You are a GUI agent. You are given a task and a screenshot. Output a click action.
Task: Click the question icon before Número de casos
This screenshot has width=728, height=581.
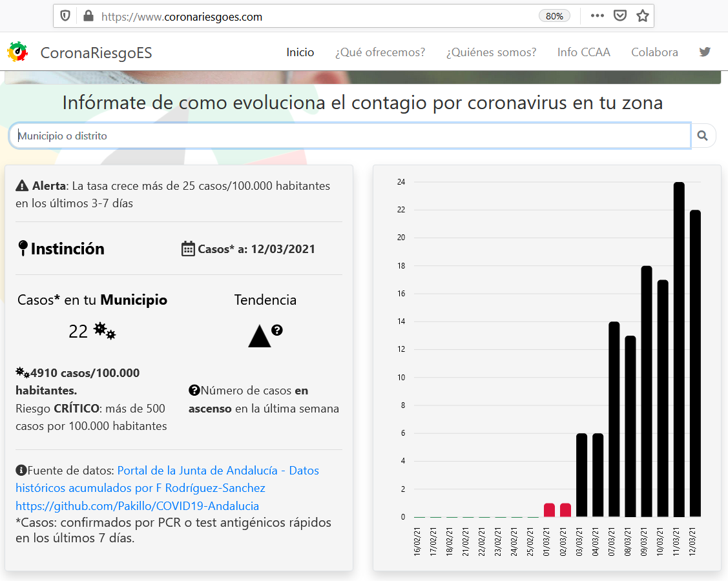click(x=194, y=391)
